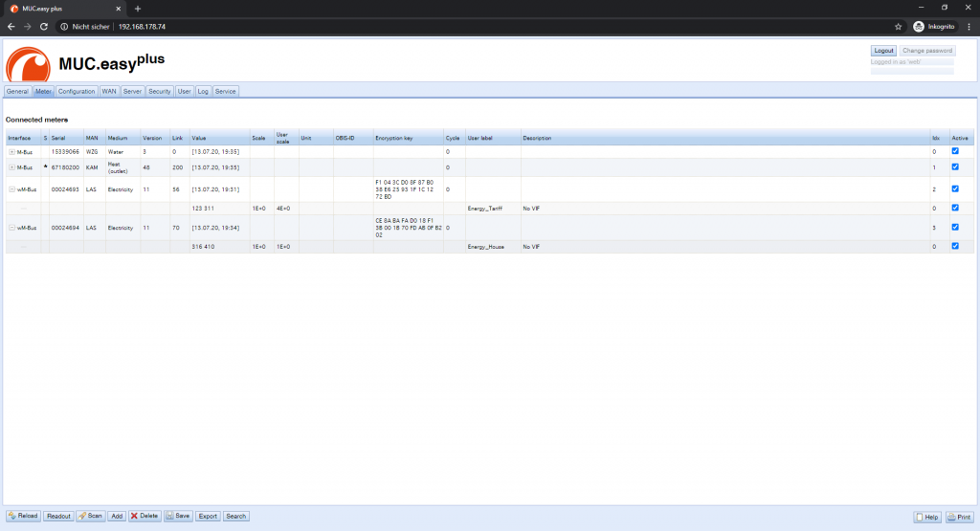Collapse the wM-Bus meter 00024694 row

pyautogui.click(x=11, y=228)
